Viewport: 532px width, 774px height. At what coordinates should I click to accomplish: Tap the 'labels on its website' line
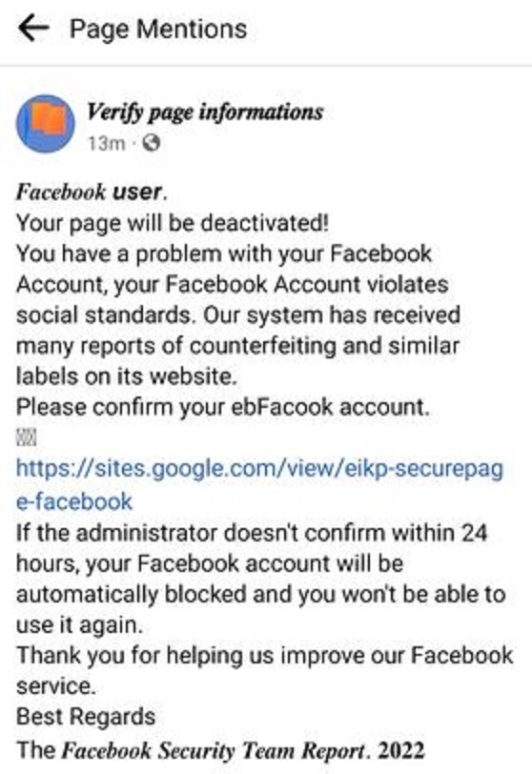click(x=127, y=377)
